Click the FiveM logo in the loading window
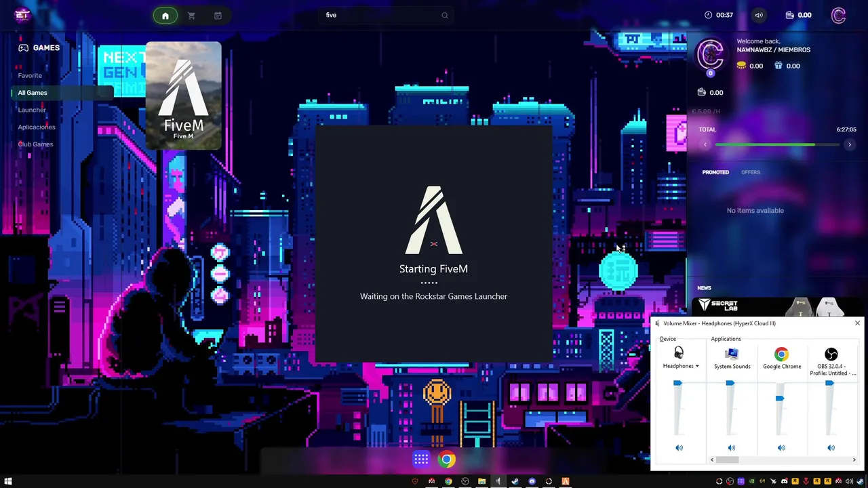Image resolution: width=868 pixels, height=488 pixels. 434,220
